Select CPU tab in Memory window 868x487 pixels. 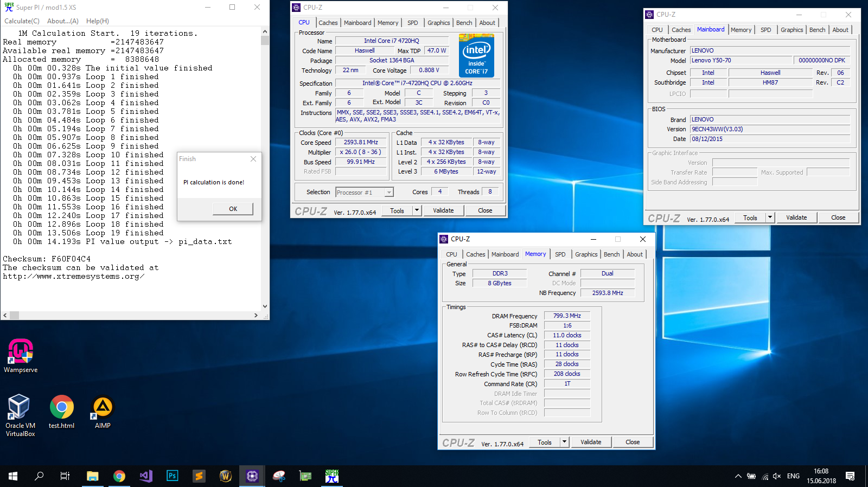click(451, 254)
